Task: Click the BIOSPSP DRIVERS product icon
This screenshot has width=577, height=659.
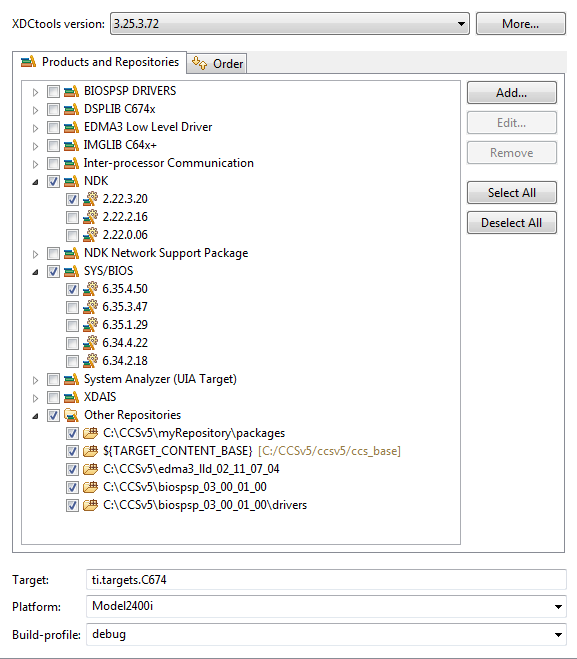Action: [71, 91]
